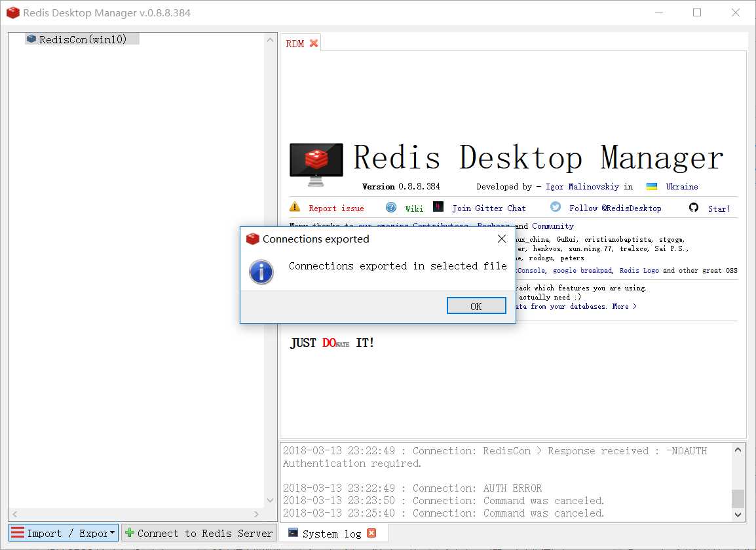The image size is (756, 550).
Task: Click the JUST DOnate IT! text
Action: [x=332, y=343]
